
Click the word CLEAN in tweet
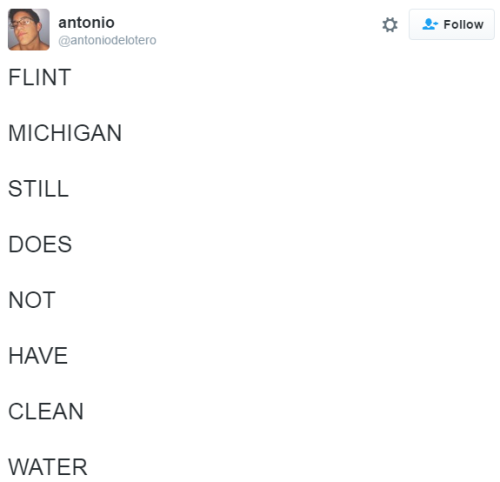[x=46, y=411]
